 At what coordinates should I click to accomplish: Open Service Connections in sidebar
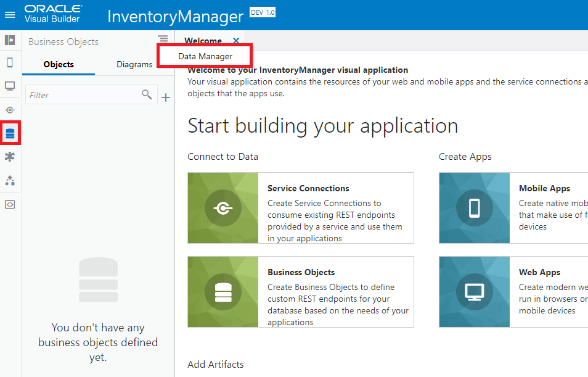[x=10, y=110]
